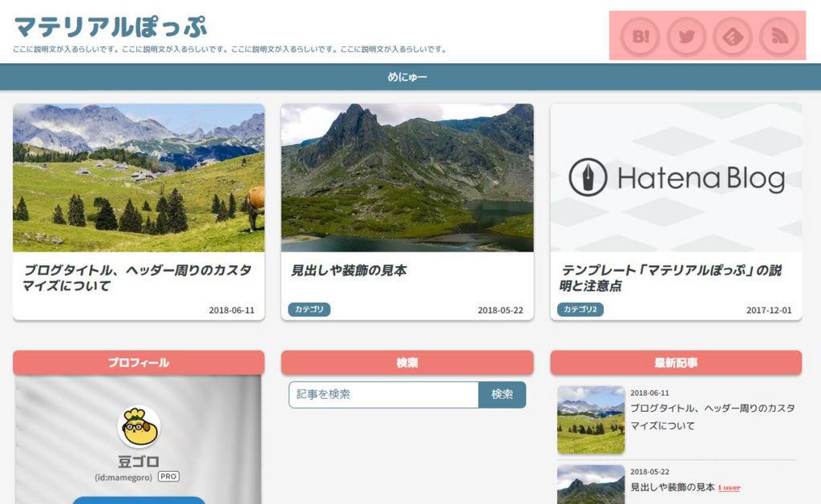Open the Hatena Blog logo card image
Screen dimensions: 821x504
pos(676,177)
